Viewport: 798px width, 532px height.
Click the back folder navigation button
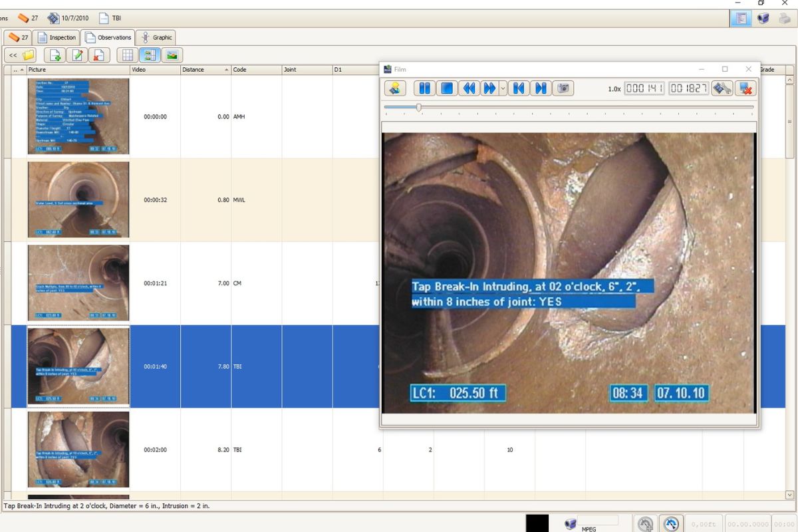click(21, 55)
